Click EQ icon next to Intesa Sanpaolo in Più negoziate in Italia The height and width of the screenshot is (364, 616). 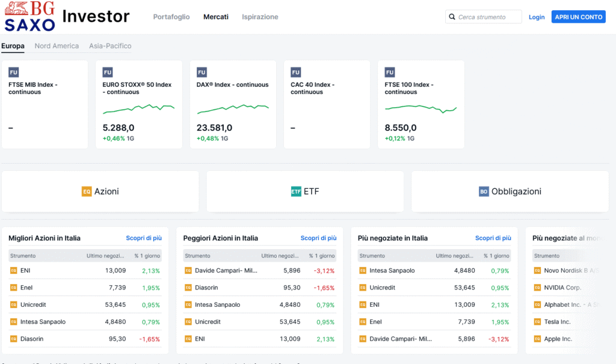click(x=363, y=271)
